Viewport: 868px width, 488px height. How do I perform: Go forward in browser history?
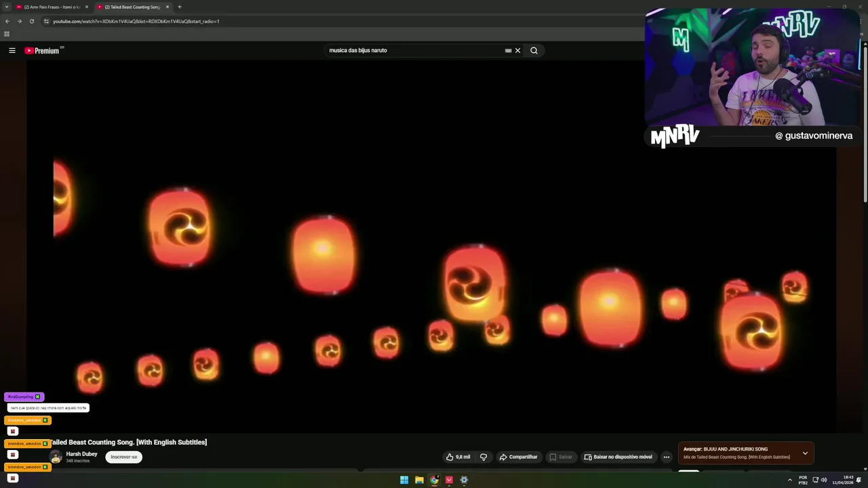[19, 21]
